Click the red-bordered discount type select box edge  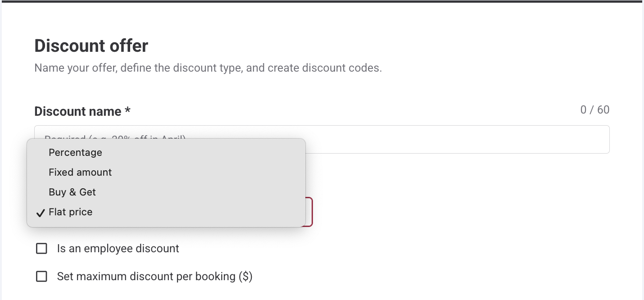tap(311, 212)
